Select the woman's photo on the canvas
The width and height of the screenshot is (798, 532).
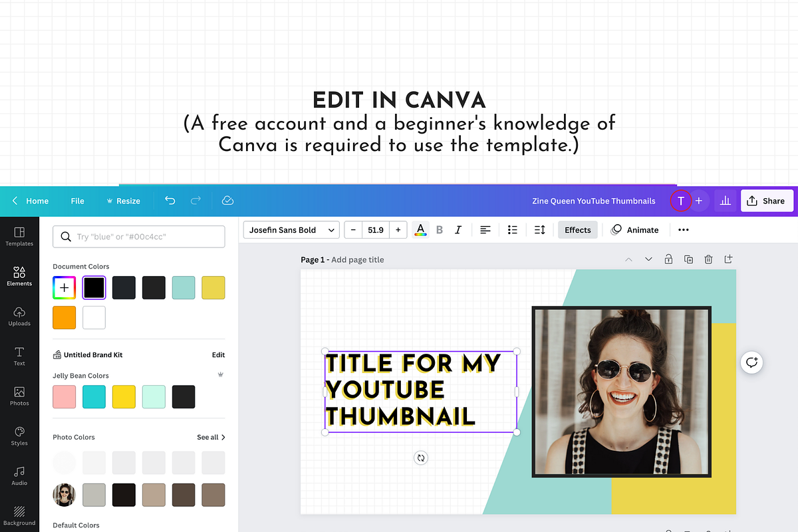[622, 392]
